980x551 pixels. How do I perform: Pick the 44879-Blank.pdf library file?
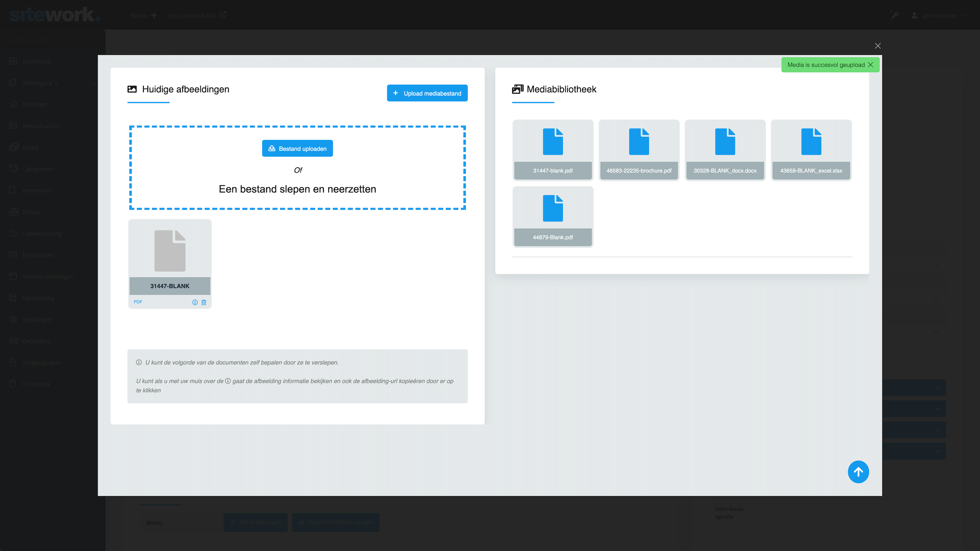coord(553,216)
